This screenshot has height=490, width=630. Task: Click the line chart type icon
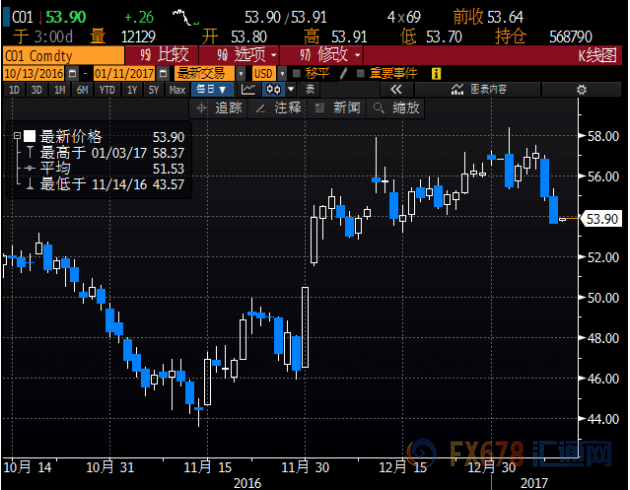pyautogui.click(x=247, y=89)
